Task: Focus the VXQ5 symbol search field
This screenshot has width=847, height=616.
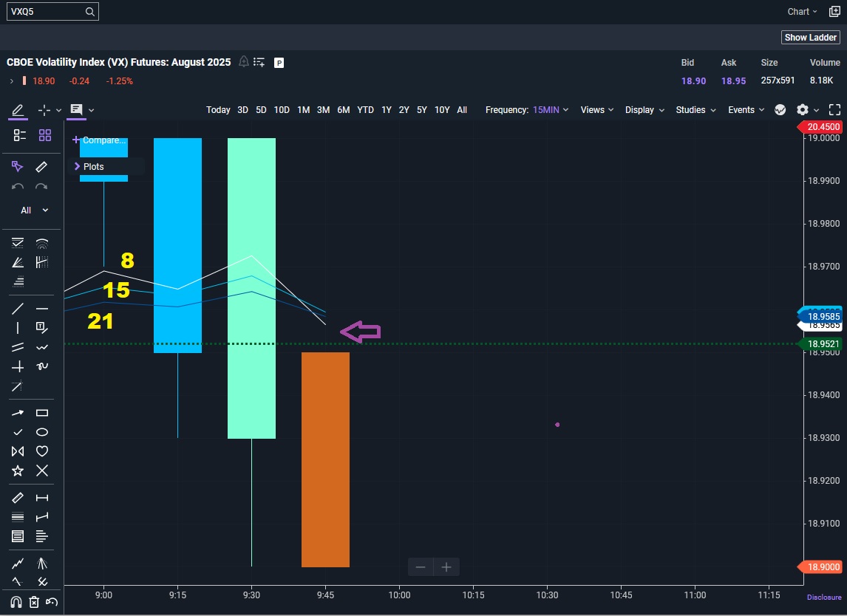Action: (52, 11)
